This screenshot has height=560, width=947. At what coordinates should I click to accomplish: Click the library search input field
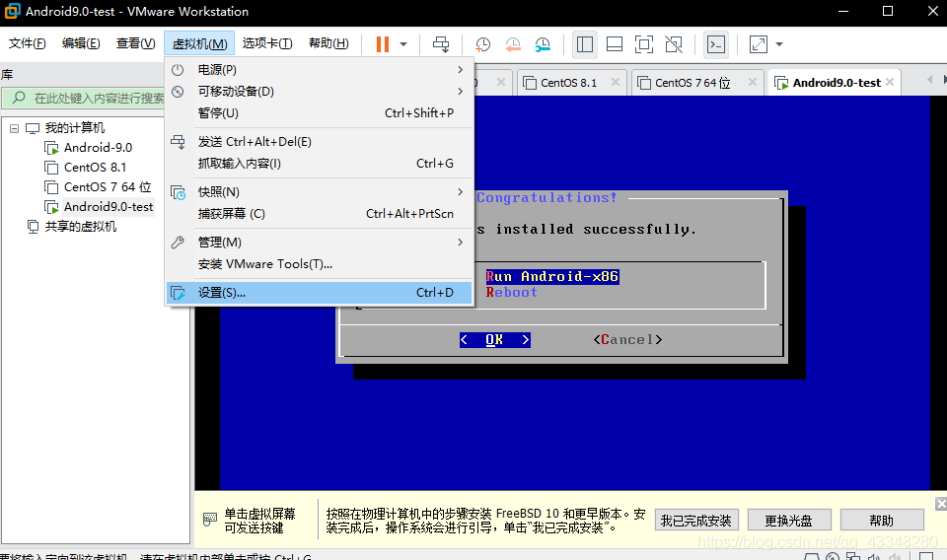coord(85,98)
